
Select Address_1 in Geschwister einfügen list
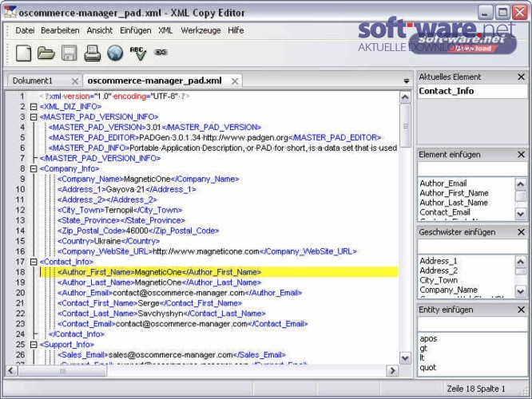pos(439,261)
